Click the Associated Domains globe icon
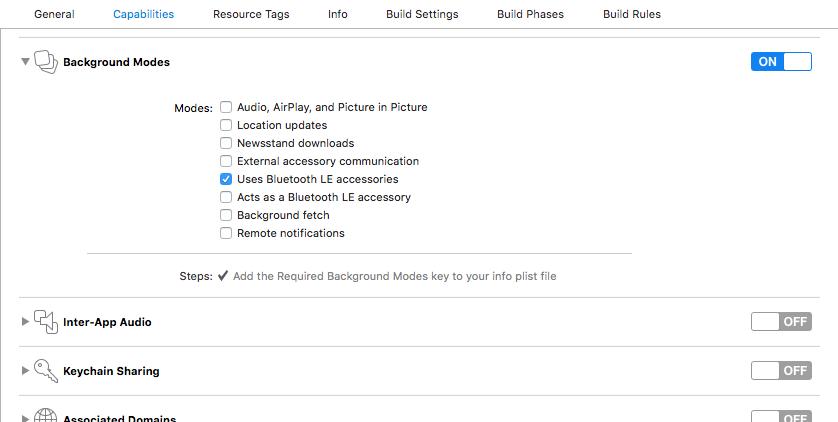 point(46,416)
